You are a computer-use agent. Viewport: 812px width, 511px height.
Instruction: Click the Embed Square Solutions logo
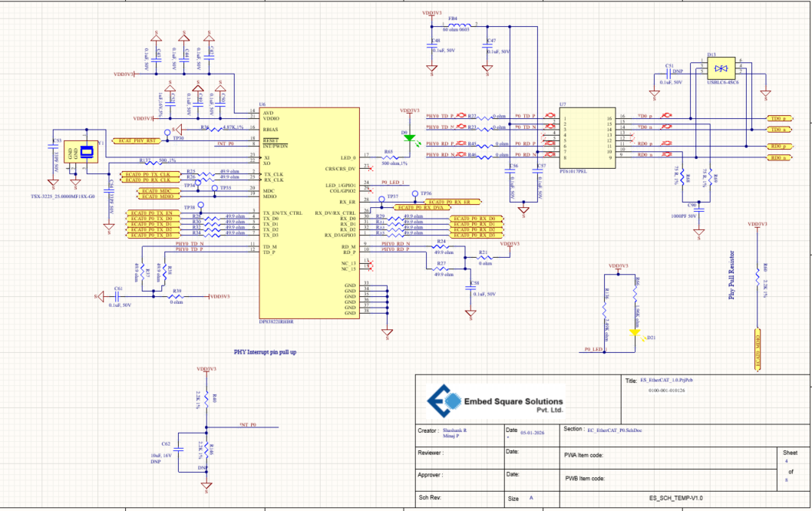(x=495, y=401)
